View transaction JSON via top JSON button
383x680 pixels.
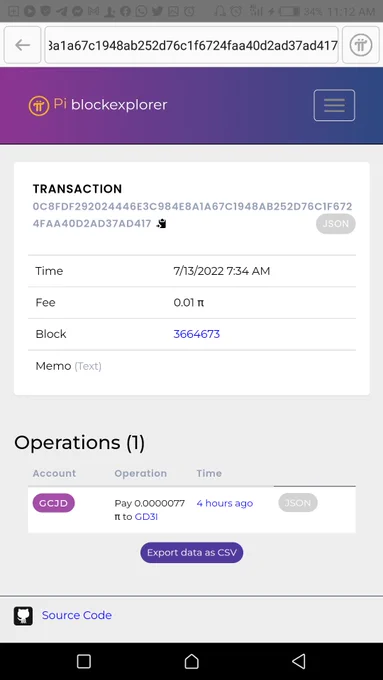coord(335,224)
